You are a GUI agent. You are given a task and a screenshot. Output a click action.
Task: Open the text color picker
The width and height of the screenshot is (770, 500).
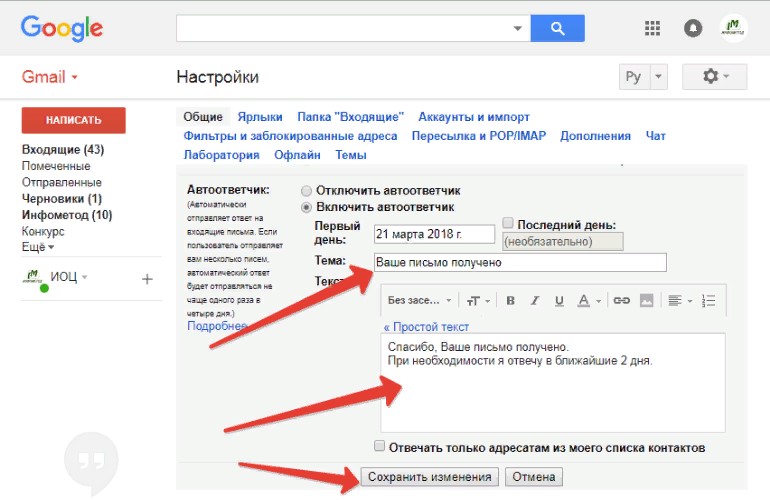click(x=589, y=300)
